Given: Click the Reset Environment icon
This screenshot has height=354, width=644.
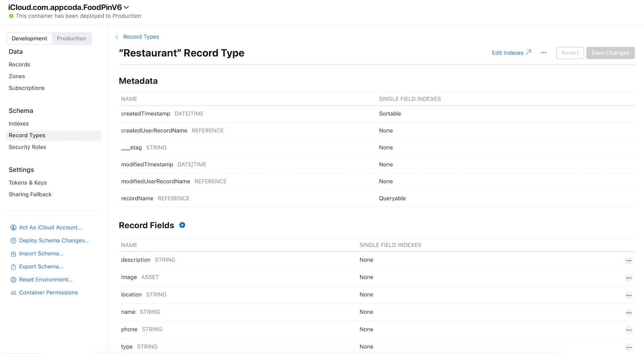Looking at the screenshot, I should click(x=13, y=280).
